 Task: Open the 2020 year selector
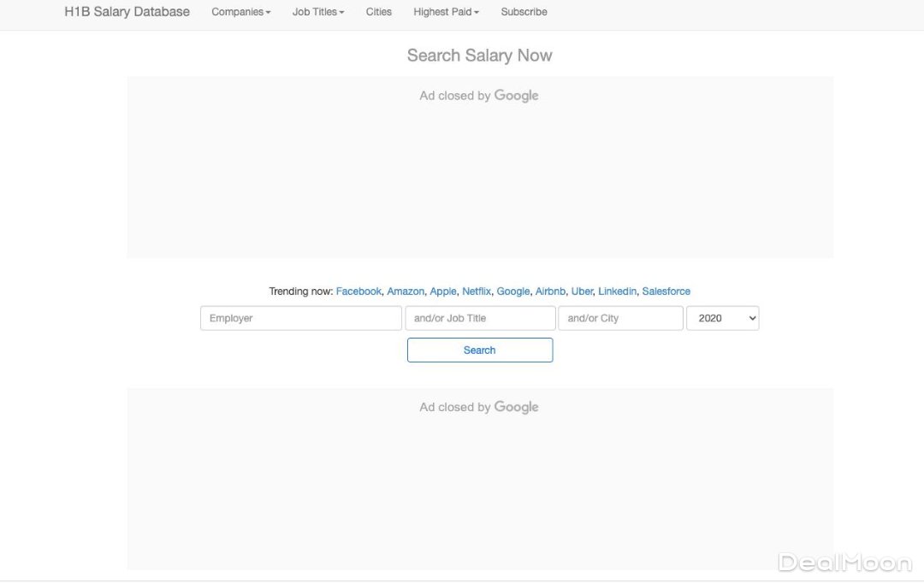point(722,318)
